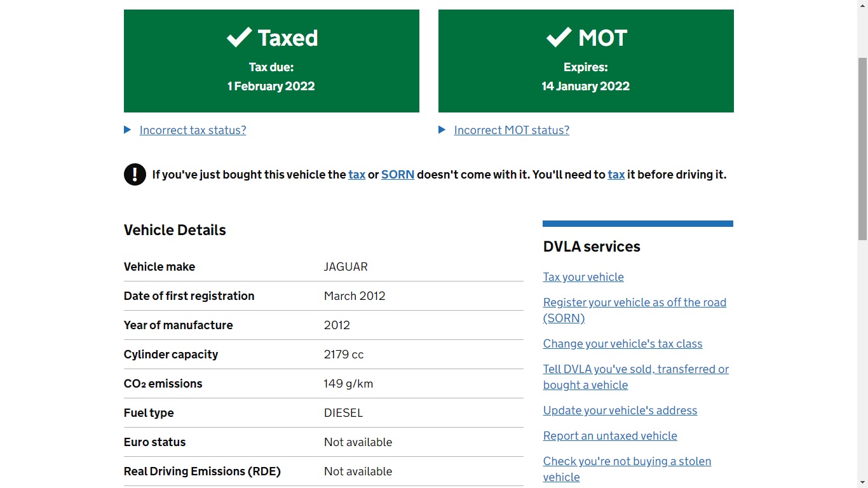This screenshot has height=488, width=868.
Task: Click the Taxed checkmark icon
Action: click(240, 38)
